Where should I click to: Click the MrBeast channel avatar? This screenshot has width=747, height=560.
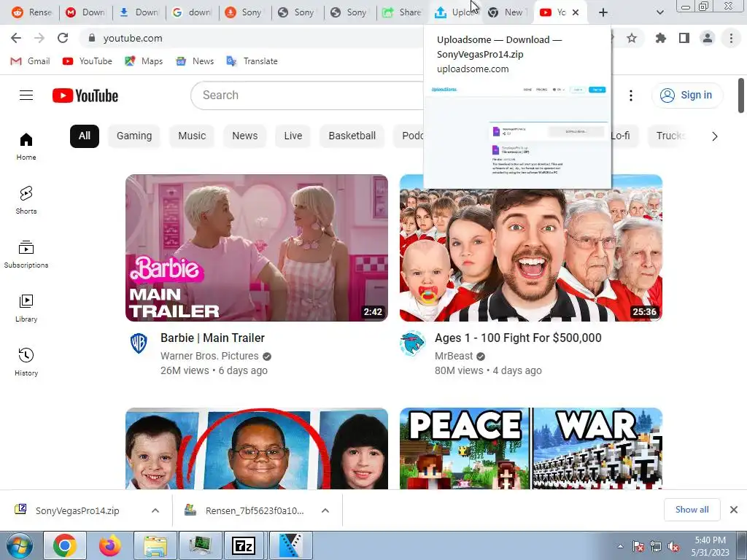pos(413,344)
